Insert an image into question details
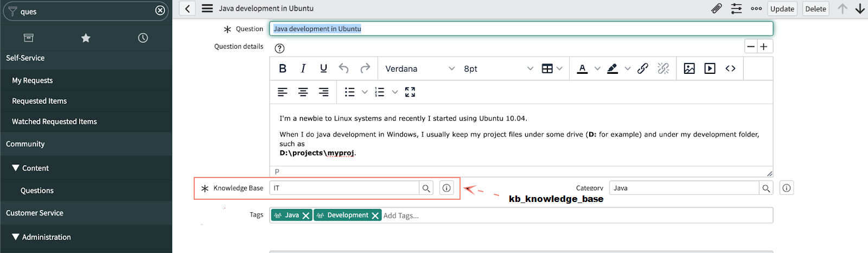The image size is (868, 253). point(689,68)
